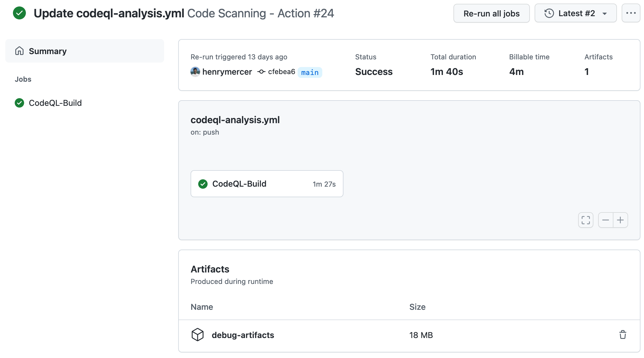Click the history clock icon on Latest button
The width and height of the screenshot is (644, 358).
[549, 13]
